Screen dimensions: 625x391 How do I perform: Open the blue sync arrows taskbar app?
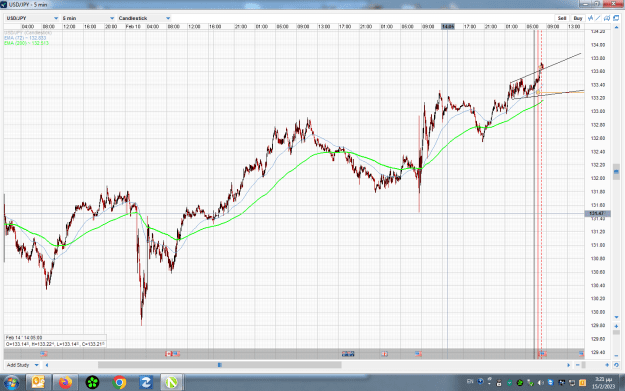click(146, 383)
